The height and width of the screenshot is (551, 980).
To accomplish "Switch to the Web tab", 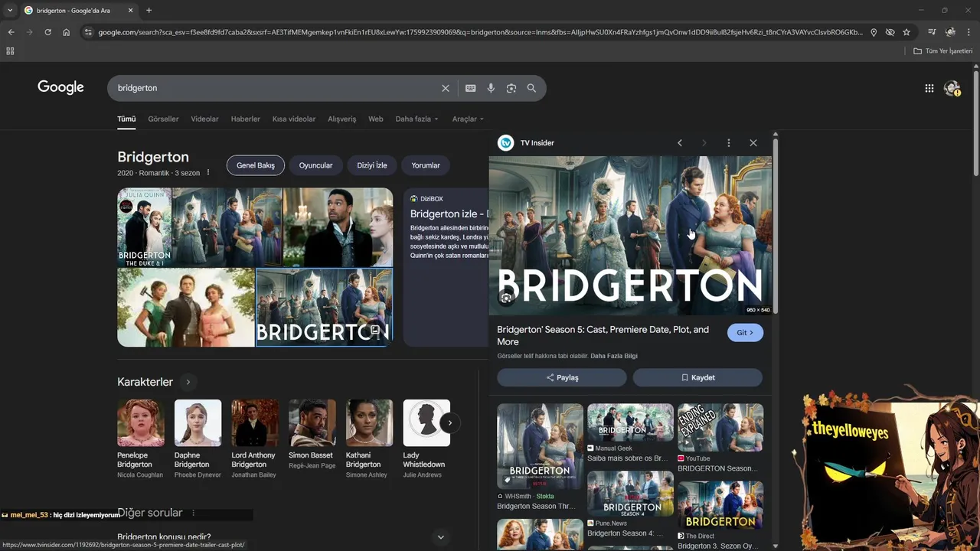I will tap(375, 119).
